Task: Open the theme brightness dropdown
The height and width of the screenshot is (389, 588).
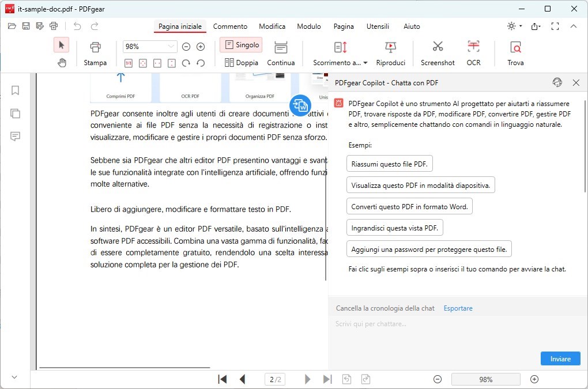Action: point(514,26)
